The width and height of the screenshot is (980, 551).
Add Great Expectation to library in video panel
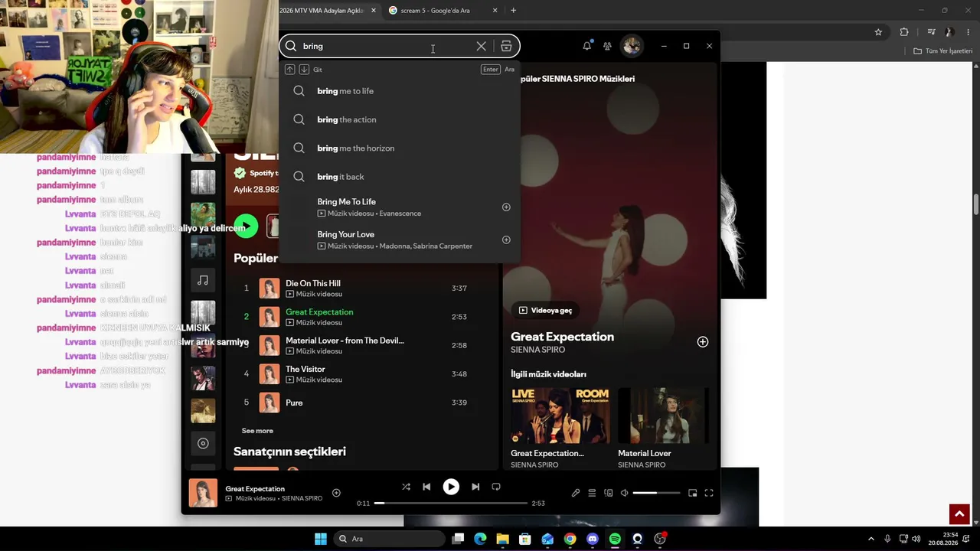[703, 342]
